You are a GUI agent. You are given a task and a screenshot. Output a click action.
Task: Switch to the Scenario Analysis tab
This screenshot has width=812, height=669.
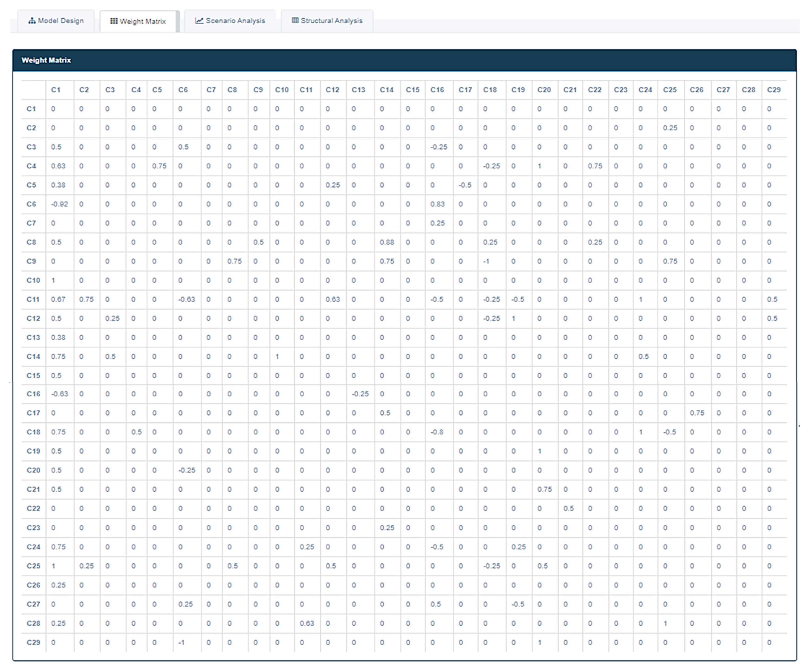tap(230, 21)
